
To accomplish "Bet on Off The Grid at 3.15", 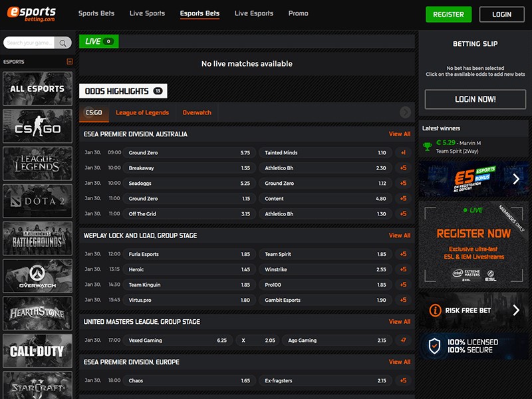I will (190, 213).
